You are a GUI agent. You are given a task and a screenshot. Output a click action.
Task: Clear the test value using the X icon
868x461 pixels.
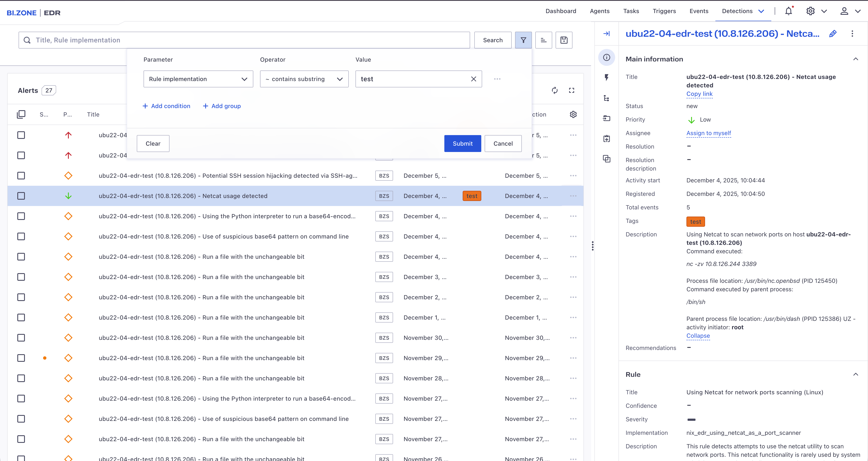(473, 79)
